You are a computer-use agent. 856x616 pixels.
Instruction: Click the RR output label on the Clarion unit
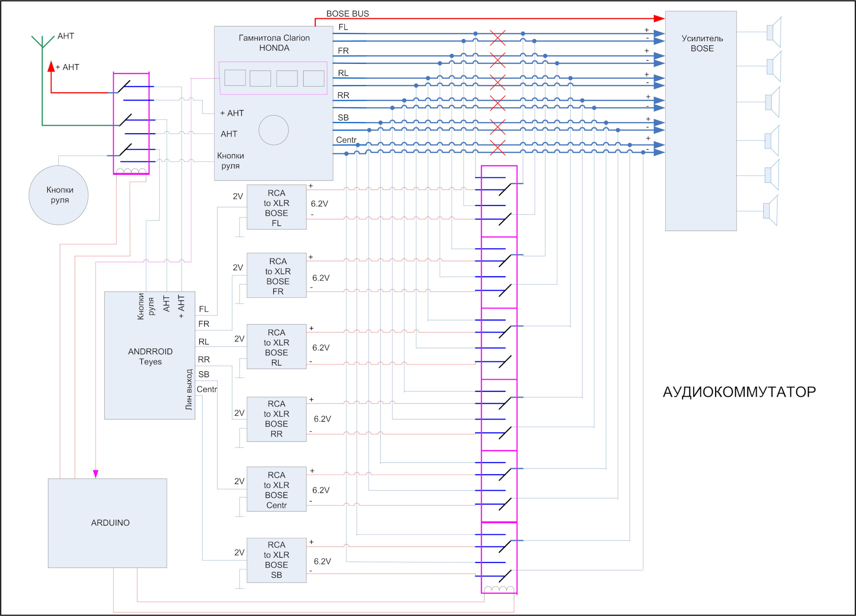coord(343,95)
